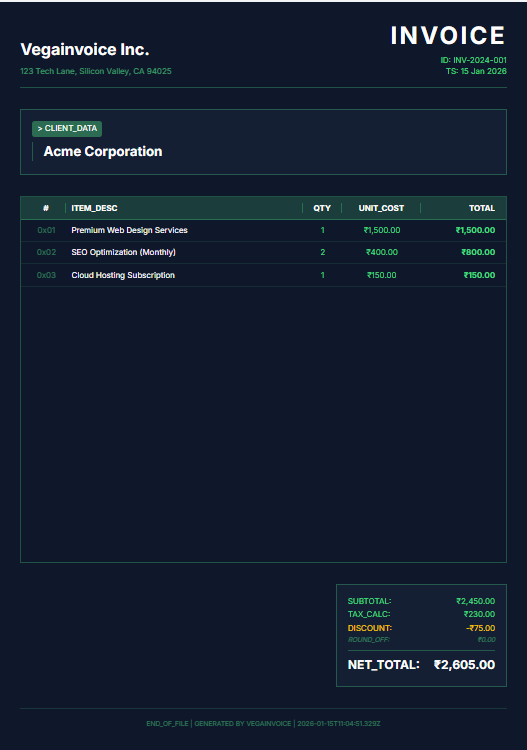
Task: Click the DISCOUNT: label
Action: pyautogui.click(x=370, y=628)
